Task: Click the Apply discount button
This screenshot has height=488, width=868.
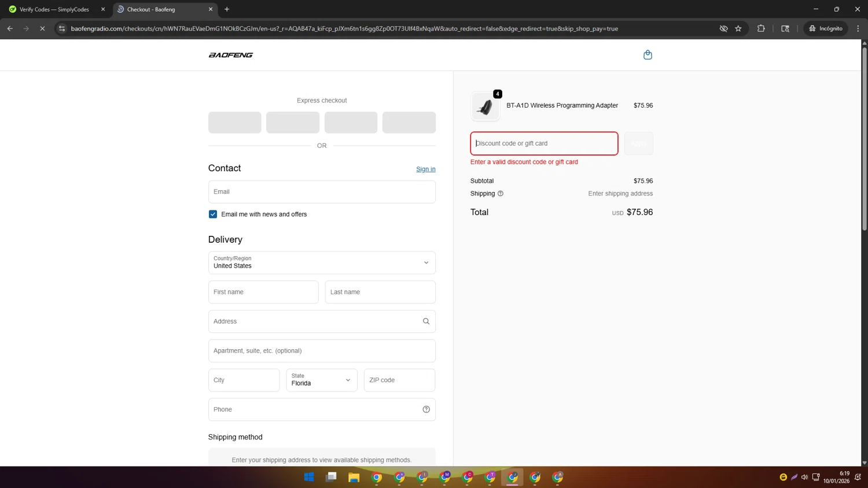Action: pos(639,143)
